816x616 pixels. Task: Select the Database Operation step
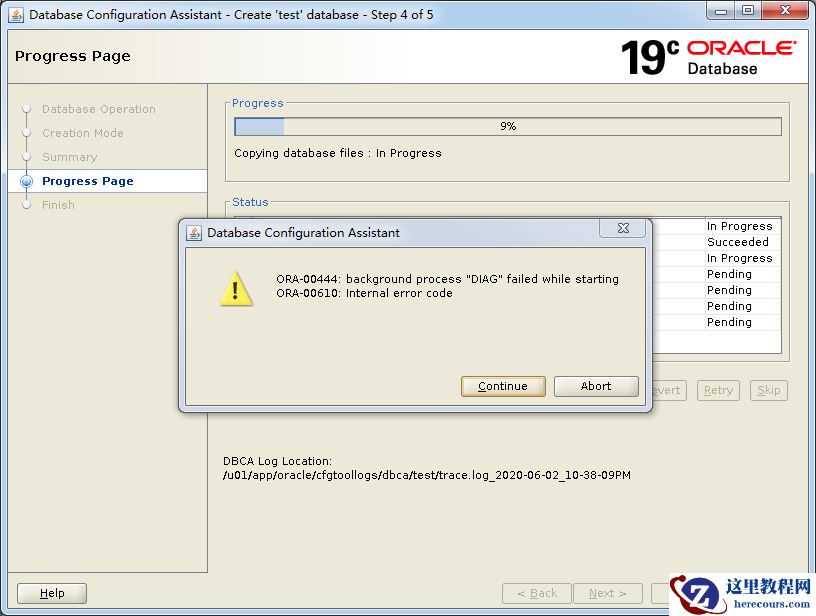pos(99,109)
